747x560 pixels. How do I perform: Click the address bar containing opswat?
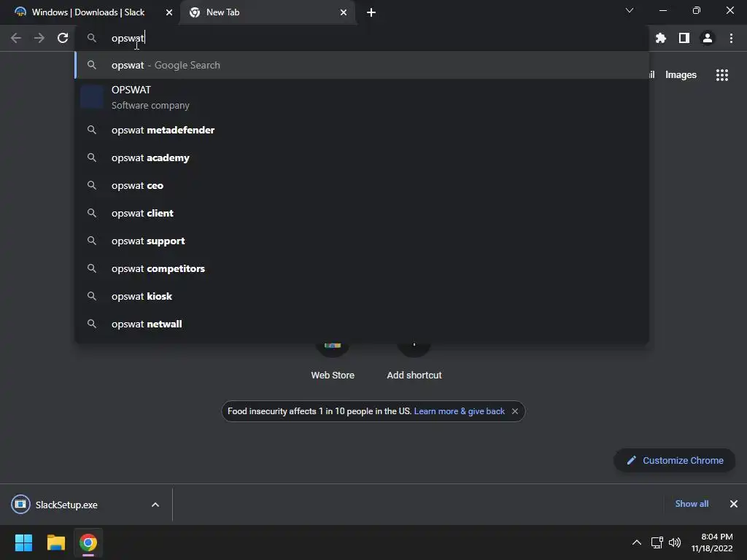click(x=362, y=38)
